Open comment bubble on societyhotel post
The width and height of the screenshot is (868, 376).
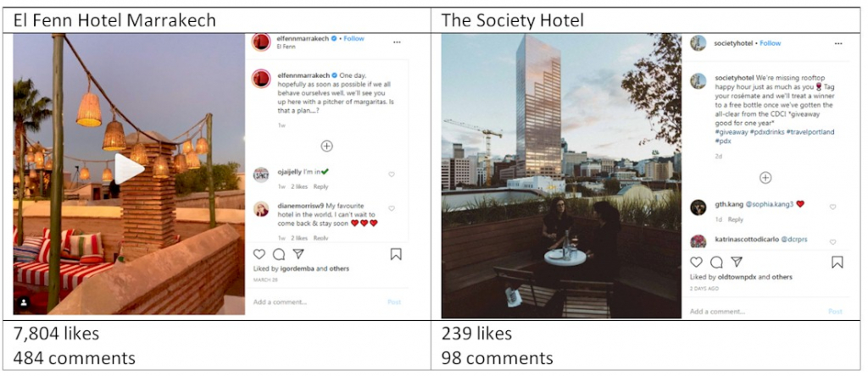pos(716,262)
